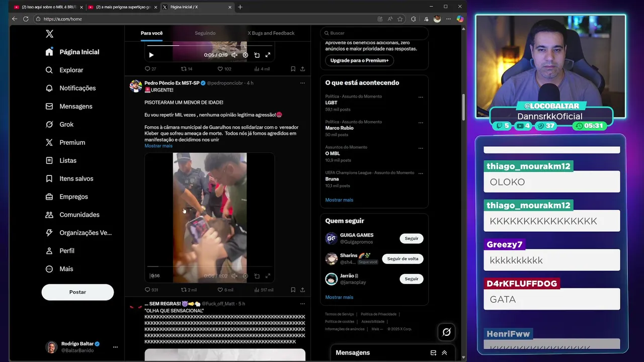The image size is (644, 362).
Task: Open top video settings gear
Action: click(x=246, y=55)
